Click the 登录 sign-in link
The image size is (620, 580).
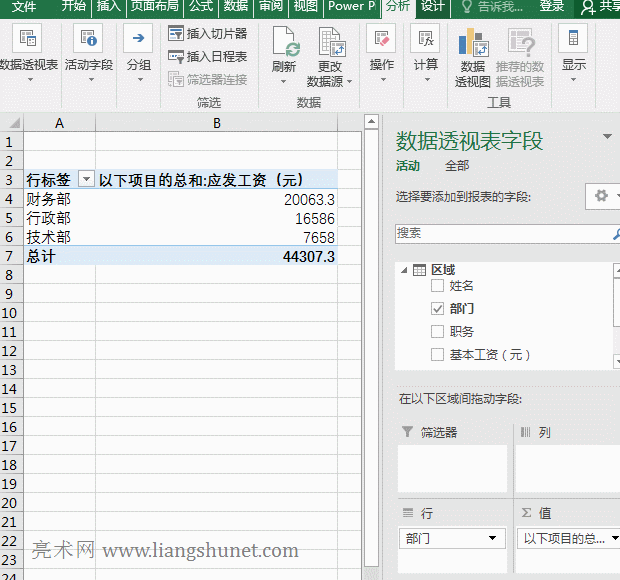click(x=551, y=6)
